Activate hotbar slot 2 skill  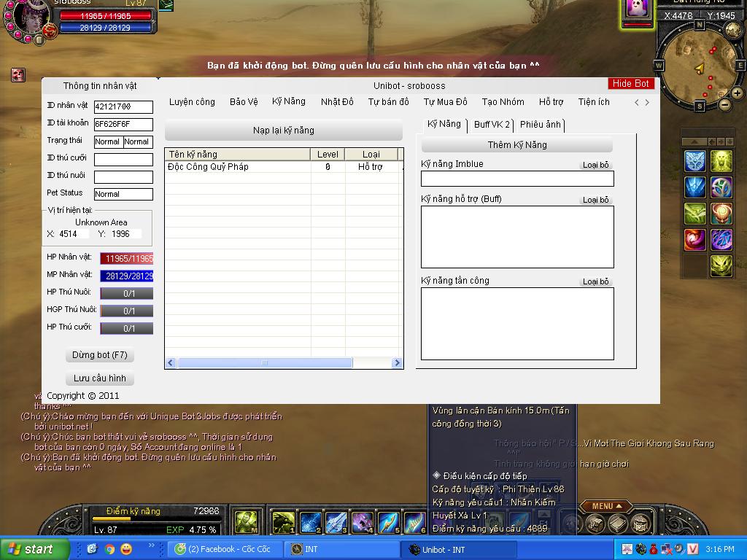[x=309, y=522]
